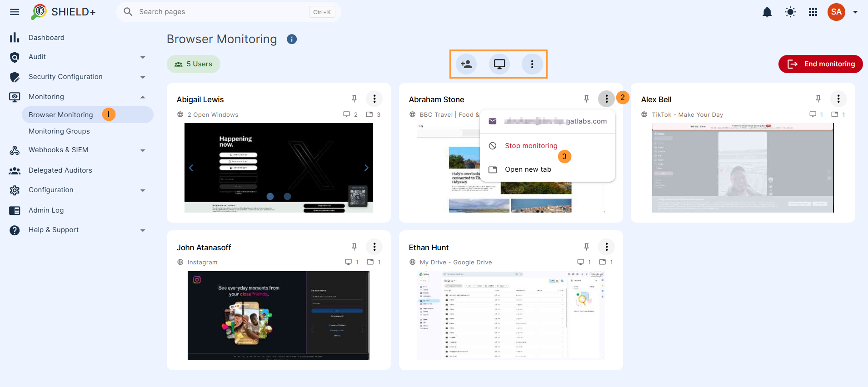Pin Alex Bell's card
868x387 pixels.
click(x=818, y=99)
